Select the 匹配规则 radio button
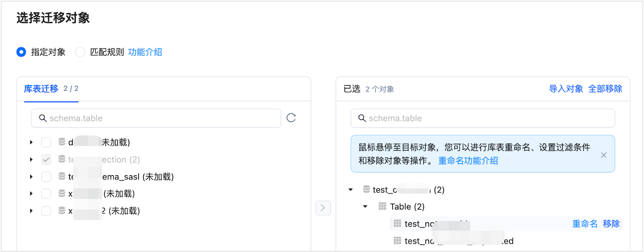This screenshot has width=644, height=252. coord(80,52)
